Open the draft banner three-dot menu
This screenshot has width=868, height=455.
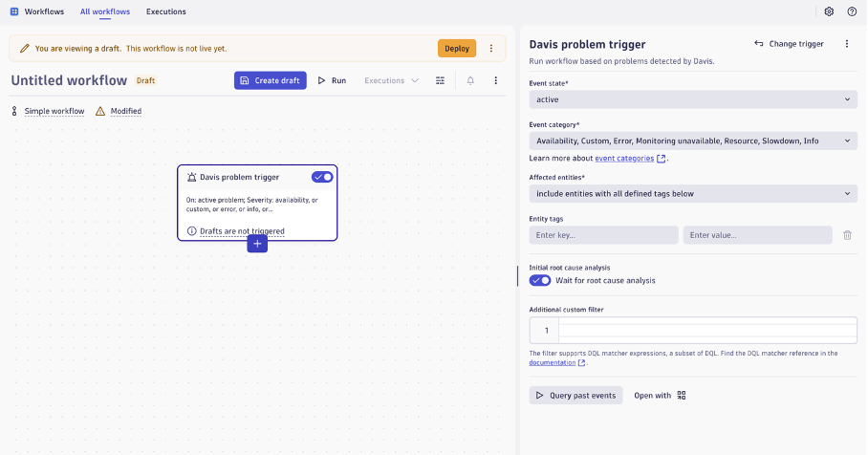[x=491, y=49]
